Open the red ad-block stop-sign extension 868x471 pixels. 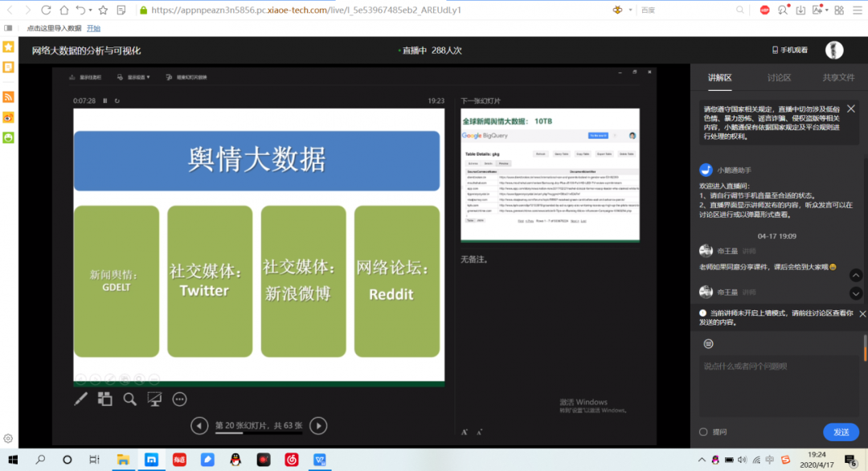764,10
